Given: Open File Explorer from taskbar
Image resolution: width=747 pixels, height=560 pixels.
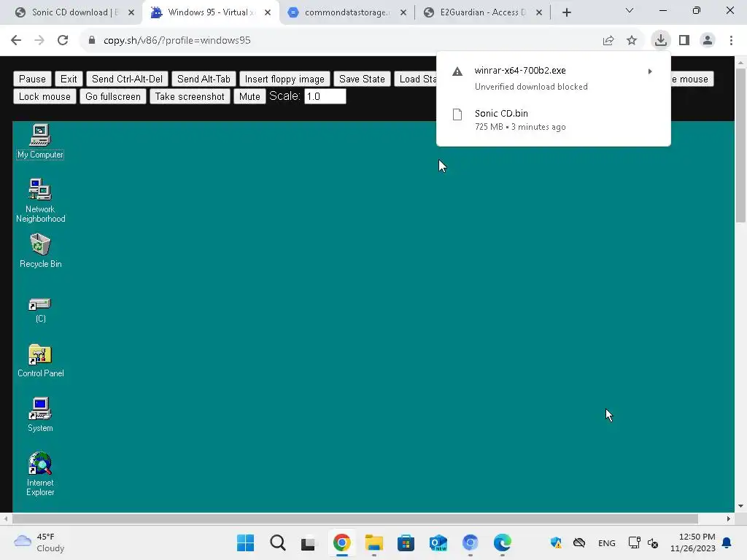Looking at the screenshot, I should point(374,542).
